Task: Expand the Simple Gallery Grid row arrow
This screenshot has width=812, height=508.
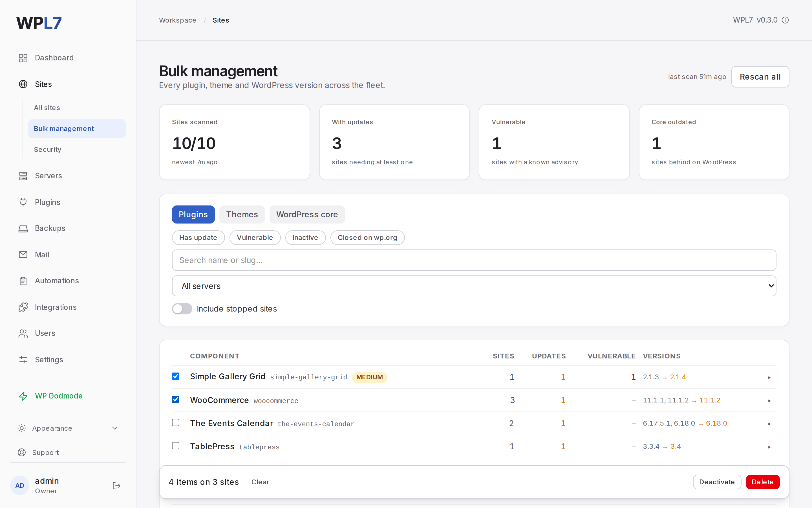Action: [769, 378]
